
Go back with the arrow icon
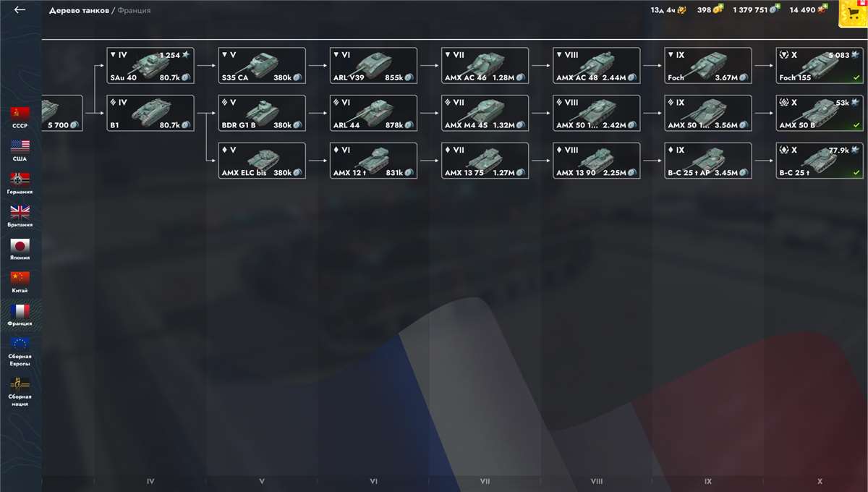(20, 10)
